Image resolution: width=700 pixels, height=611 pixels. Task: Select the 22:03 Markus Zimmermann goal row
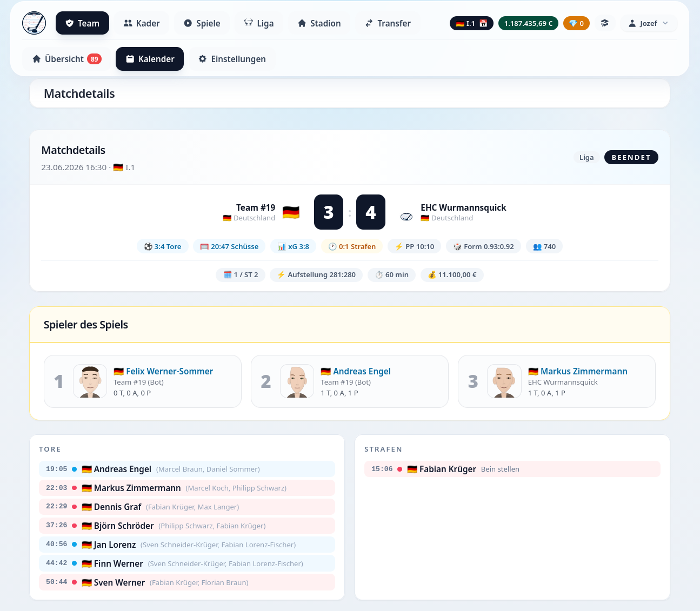pos(187,488)
